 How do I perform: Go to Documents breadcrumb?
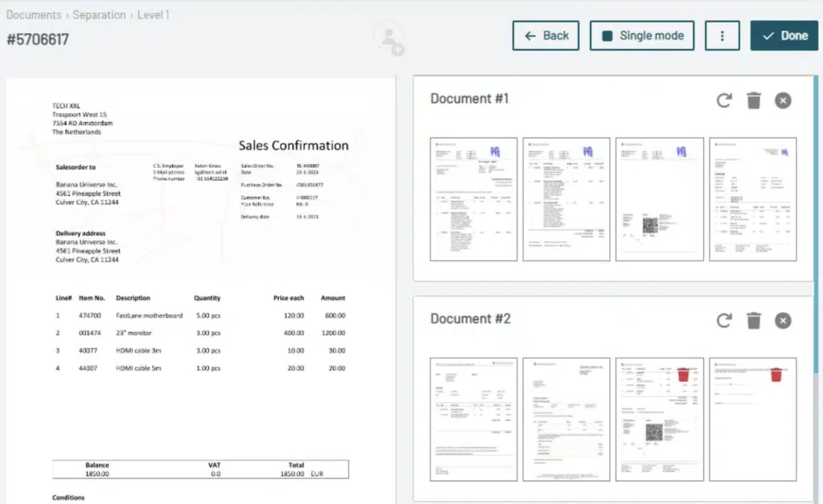(x=34, y=15)
